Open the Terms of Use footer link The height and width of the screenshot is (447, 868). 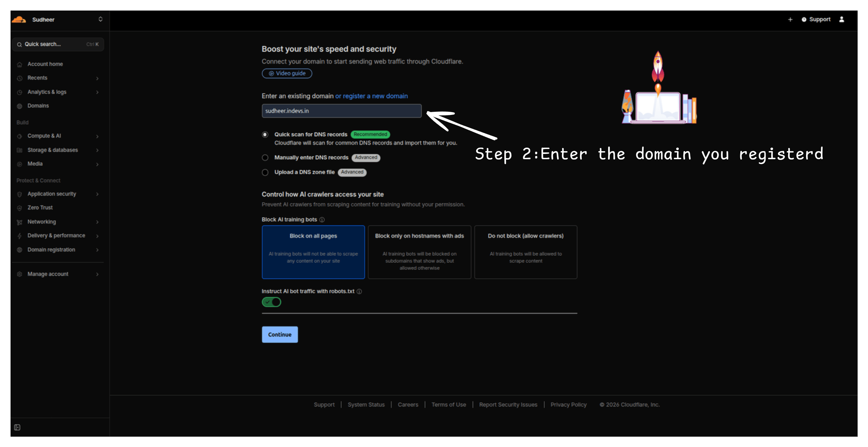tap(449, 404)
